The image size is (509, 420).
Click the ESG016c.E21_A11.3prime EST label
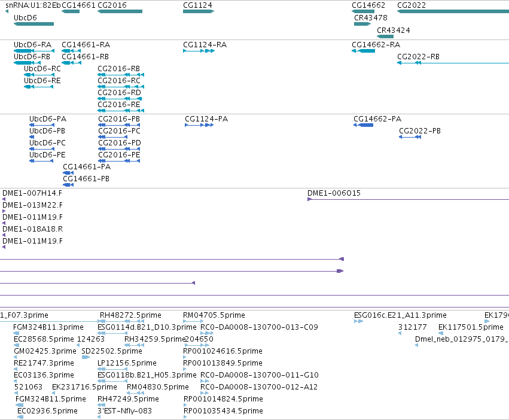pyautogui.click(x=400, y=315)
